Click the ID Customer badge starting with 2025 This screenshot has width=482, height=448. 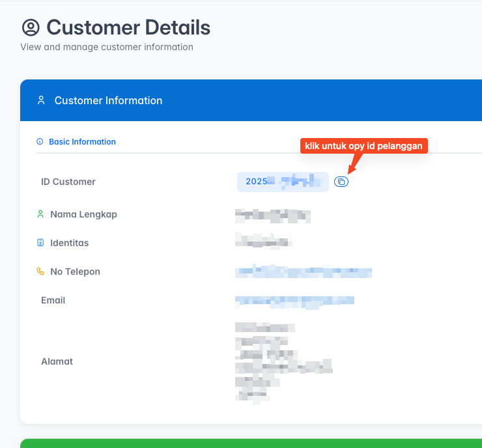click(x=283, y=182)
